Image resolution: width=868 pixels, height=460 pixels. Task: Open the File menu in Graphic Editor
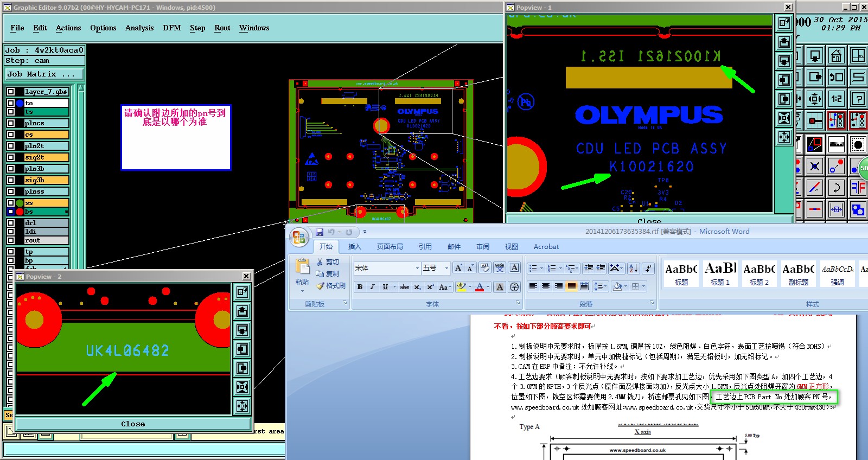17,28
